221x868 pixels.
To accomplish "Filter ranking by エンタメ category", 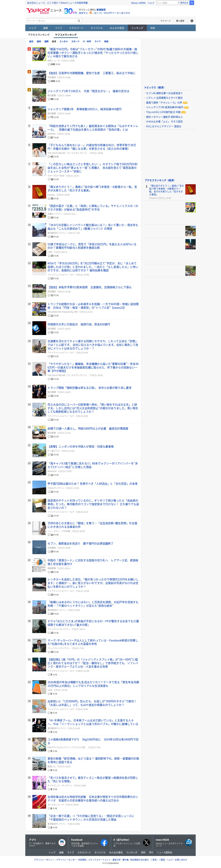I will 64,41.
